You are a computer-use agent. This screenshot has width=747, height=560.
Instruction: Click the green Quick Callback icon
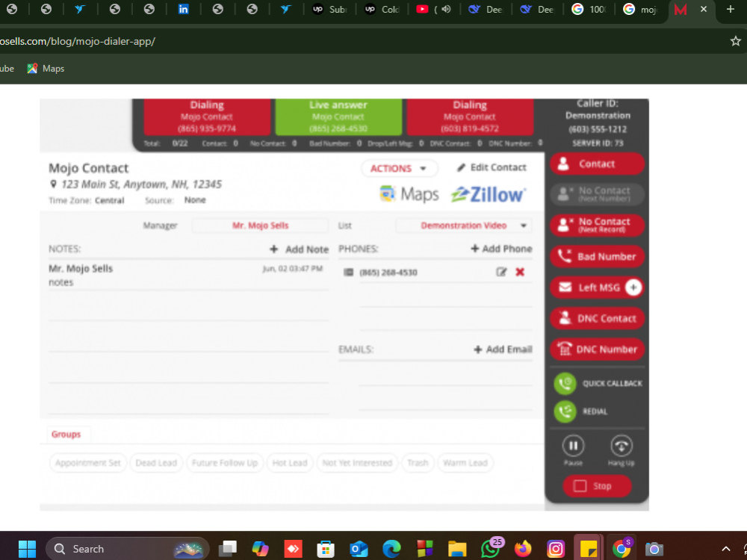pos(565,383)
